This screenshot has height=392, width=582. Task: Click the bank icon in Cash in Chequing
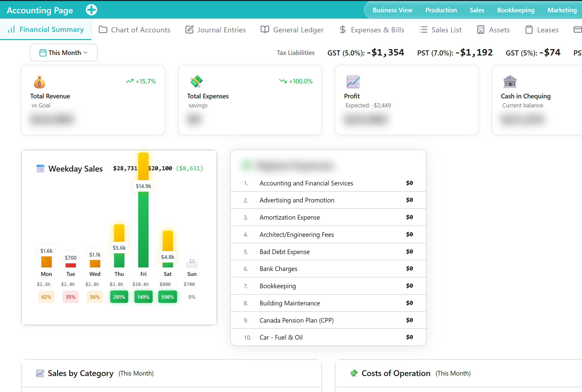[510, 82]
